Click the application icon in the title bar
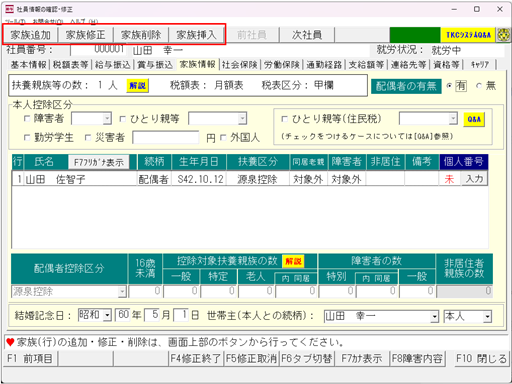This screenshot has height=384, width=512. pos(9,9)
